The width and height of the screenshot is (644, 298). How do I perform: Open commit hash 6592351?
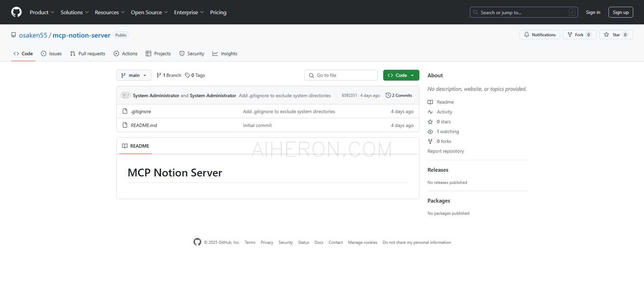tap(349, 95)
